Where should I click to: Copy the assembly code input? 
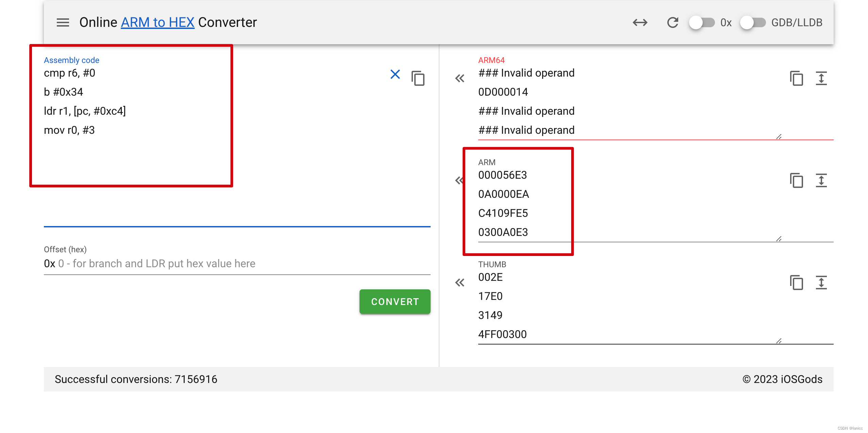[418, 78]
